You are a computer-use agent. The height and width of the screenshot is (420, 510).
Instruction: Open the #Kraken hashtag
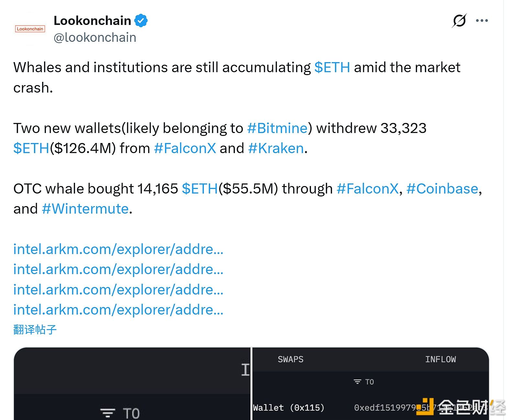[x=276, y=148]
